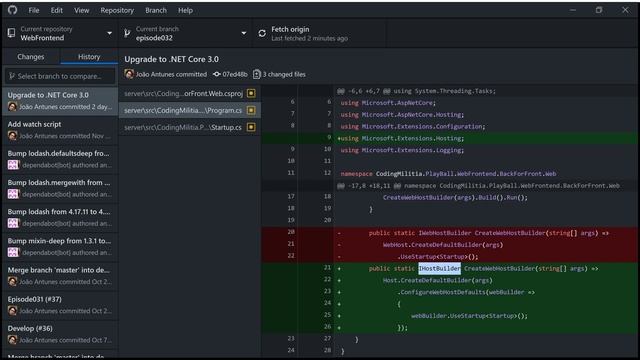Viewport: 640px width, 360px height.
Task: Click dependabot avatar on mixin-deep commit
Action: tap(13, 253)
